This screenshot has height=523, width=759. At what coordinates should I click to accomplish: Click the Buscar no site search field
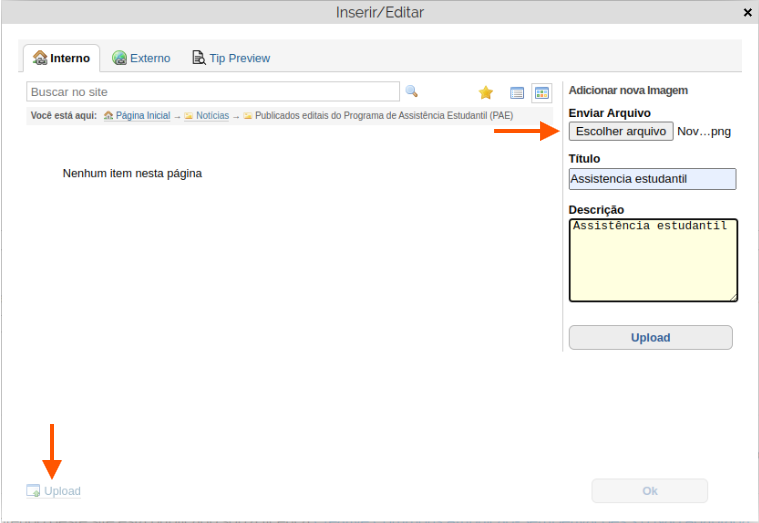(213, 92)
